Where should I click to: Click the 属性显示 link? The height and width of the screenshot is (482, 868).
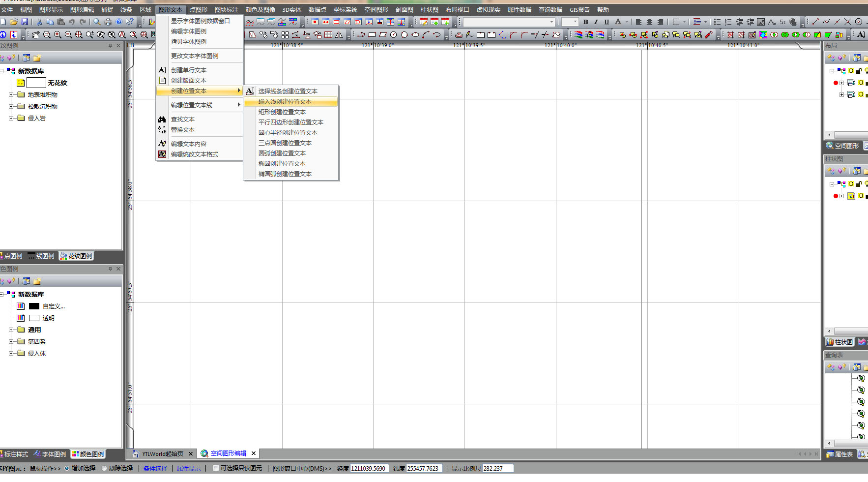pos(189,469)
